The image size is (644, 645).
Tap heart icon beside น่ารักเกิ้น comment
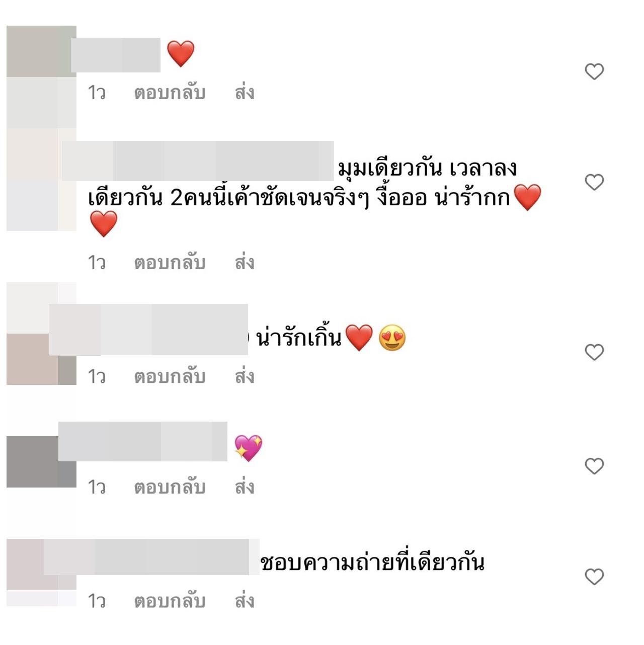[594, 352]
